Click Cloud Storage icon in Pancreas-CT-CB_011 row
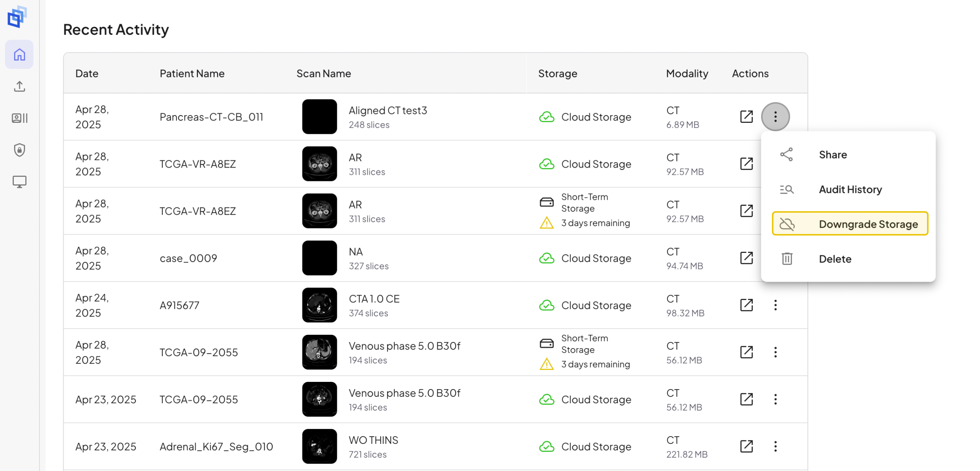Screen dimensions: 980x471 click(546, 117)
